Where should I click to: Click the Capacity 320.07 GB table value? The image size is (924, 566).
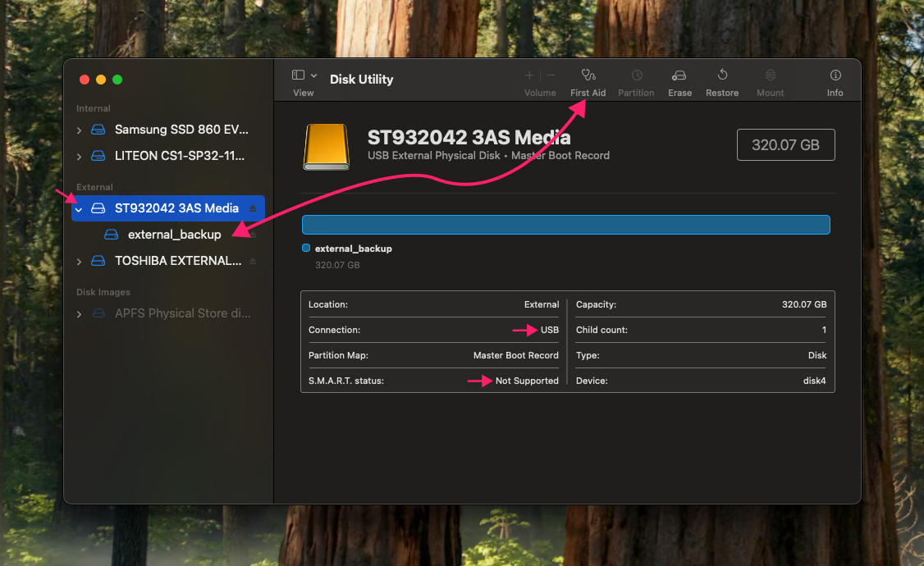click(x=804, y=304)
